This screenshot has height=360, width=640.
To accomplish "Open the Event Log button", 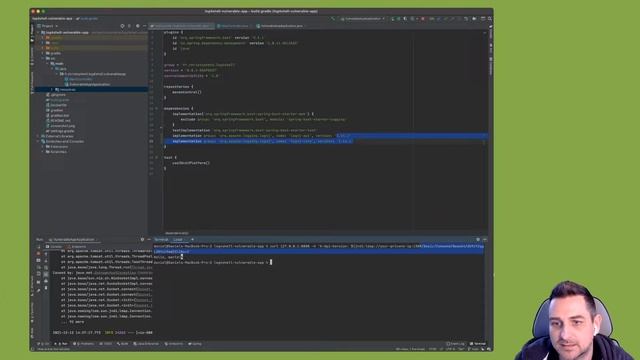I will 455,344.
